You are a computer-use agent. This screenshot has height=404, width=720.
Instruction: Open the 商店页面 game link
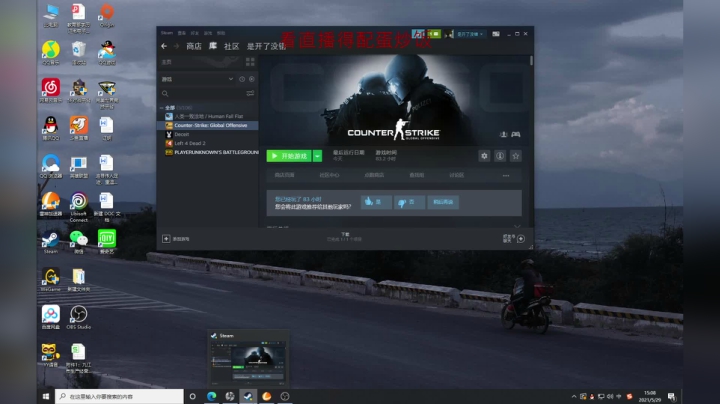click(284, 175)
